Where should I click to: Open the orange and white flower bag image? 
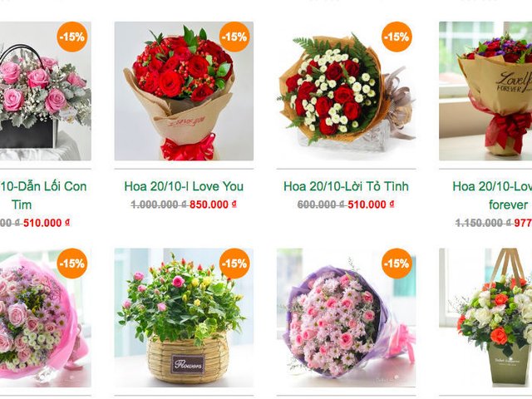click(x=485, y=318)
